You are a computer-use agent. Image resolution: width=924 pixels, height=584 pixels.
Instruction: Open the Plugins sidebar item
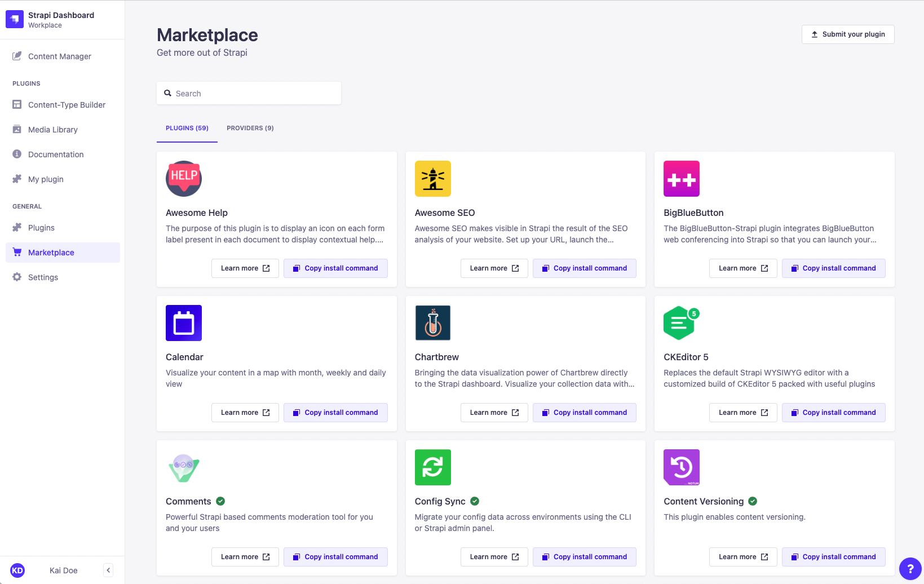[x=63, y=228]
